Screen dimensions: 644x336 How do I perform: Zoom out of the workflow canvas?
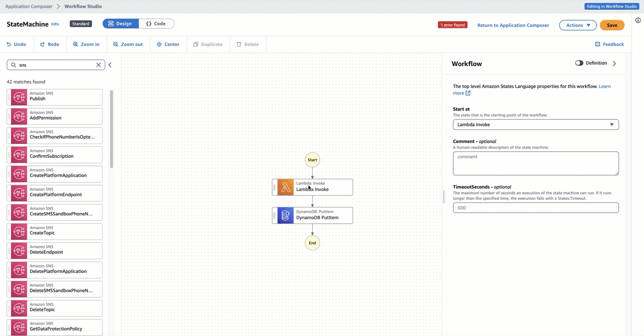point(128,44)
